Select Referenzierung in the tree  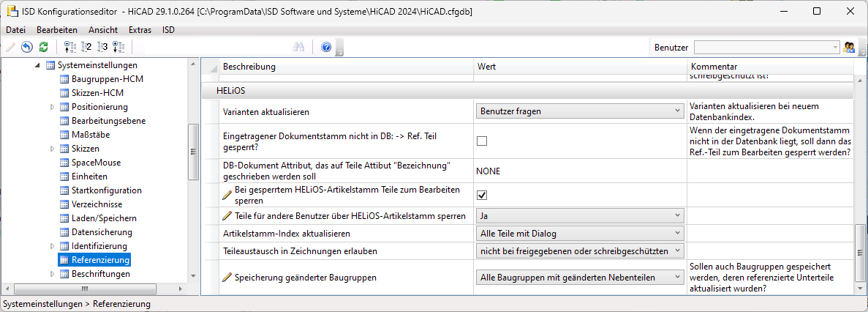100,260
